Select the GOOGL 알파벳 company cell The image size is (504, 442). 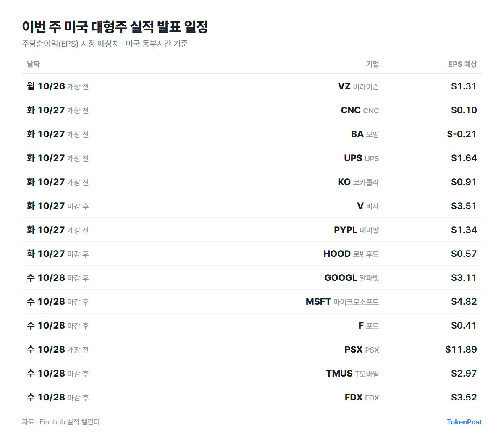click(x=352, y=277)
